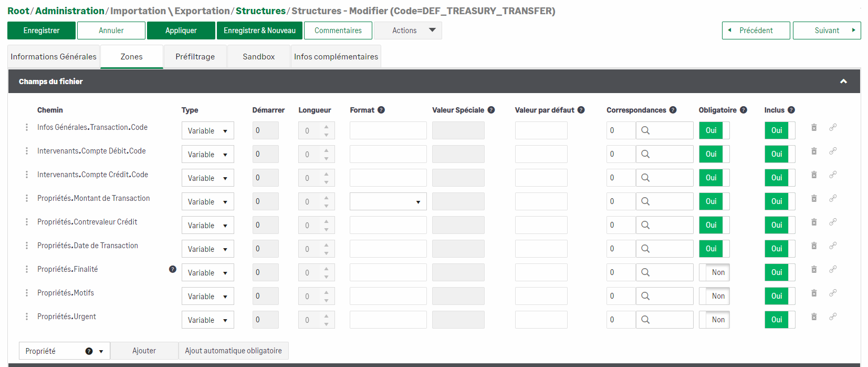Open Format dropdown for Montant de Transaction
This screenshot has width=868, height=367.
[388, 202]
